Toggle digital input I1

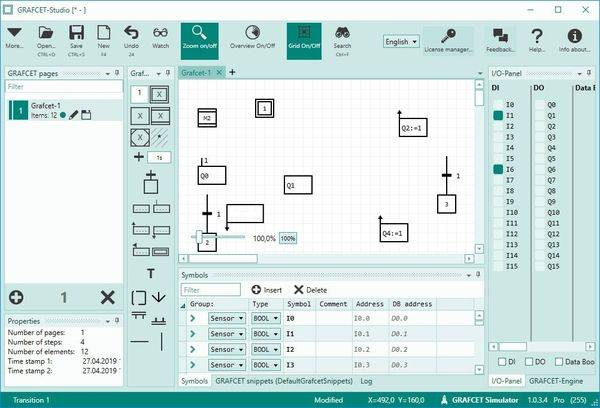coord(498,115)
